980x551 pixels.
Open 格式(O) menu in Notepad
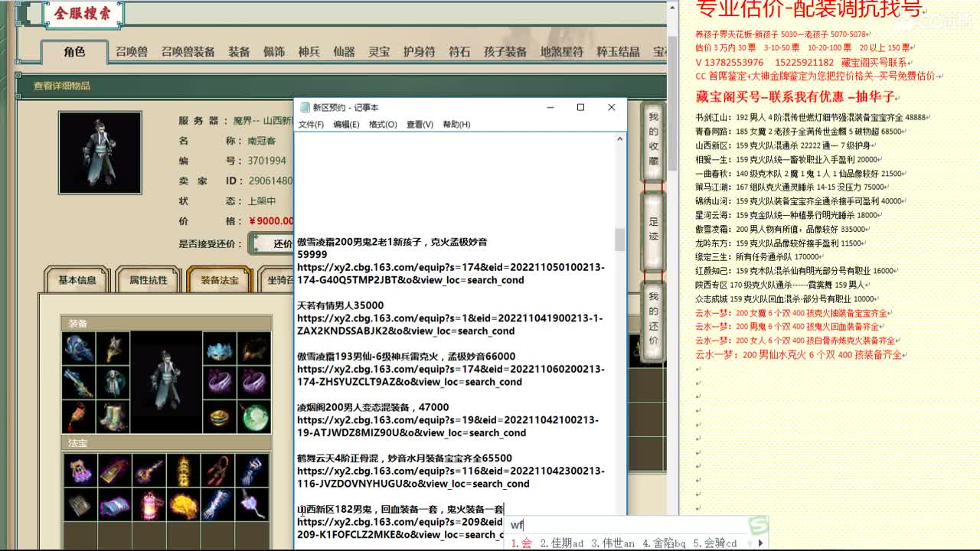click(383, 124)
